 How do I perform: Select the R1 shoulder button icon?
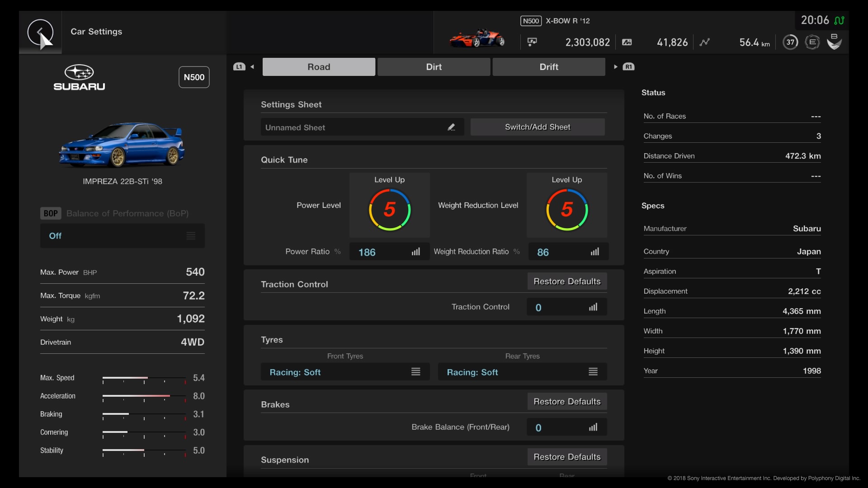(x=629, y=67)
